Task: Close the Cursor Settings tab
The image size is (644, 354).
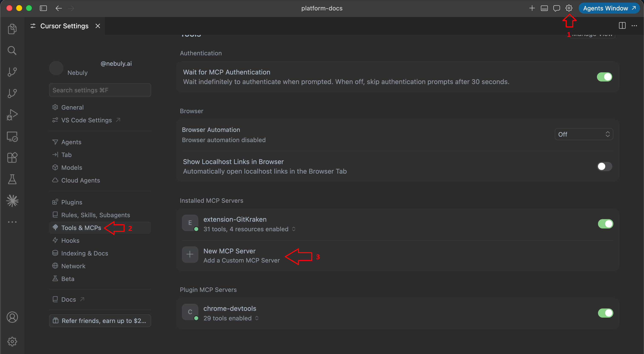Action: coord(98,26)
